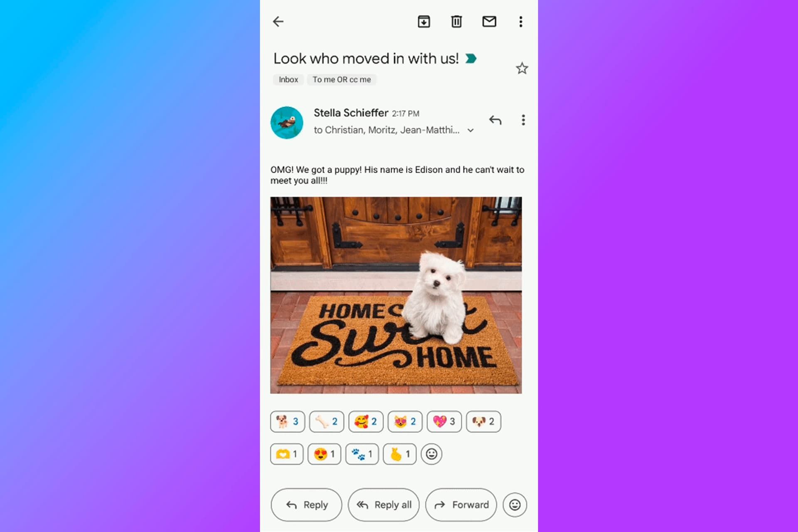Click the Delete (trash) icon
798x532 pixels.
coord(456,21)
